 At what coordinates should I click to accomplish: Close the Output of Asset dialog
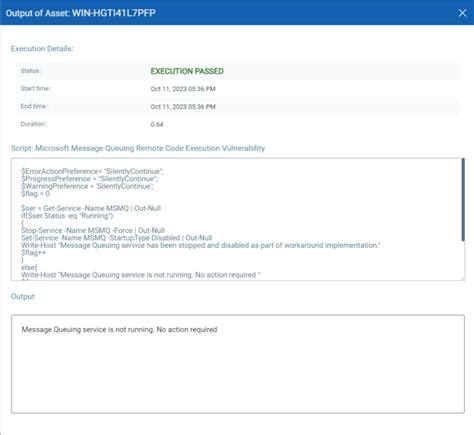pyautogui.click(x=462, y=13)
